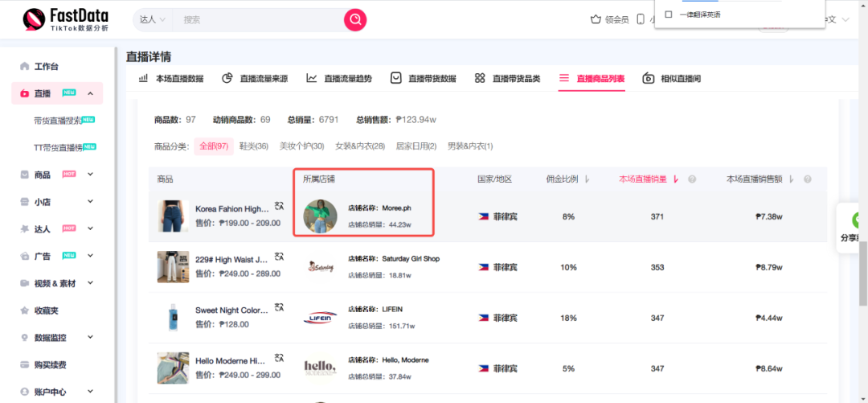
Task: Expand the 广告 sidebar section
Action: click(90, 256)
